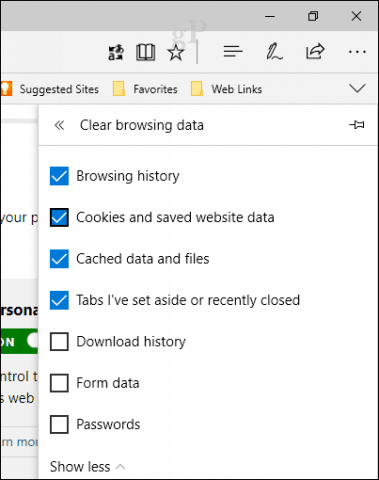Uncheck Cached data and files
The height and width of the screenshot is (480, 379).
tap(59, 259)
